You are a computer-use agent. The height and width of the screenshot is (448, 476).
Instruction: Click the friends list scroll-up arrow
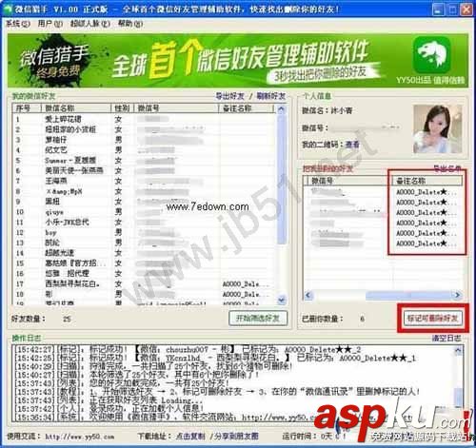click(282, 109)
